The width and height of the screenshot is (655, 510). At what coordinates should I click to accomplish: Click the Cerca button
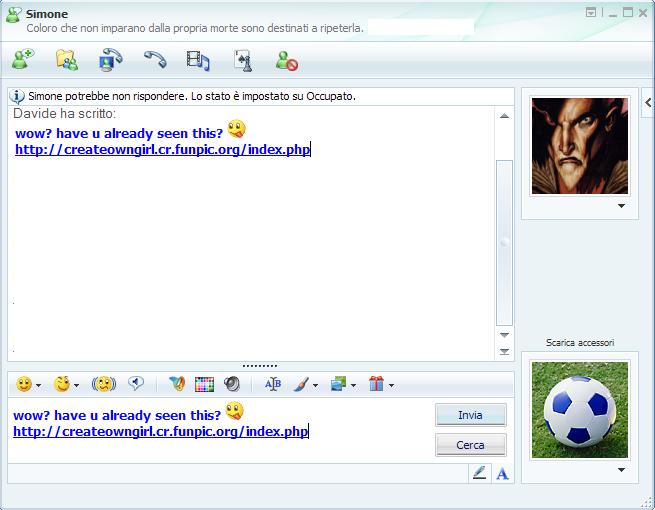[x=470, y=445]
